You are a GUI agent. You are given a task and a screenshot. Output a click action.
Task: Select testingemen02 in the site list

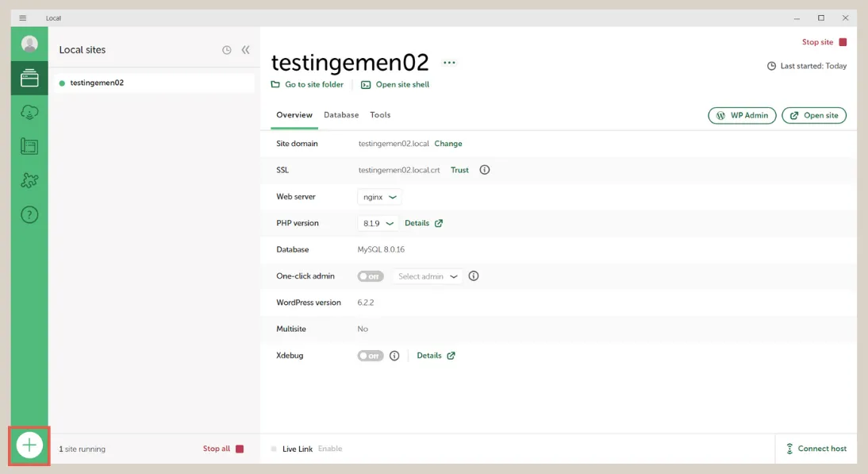tap(97, 83)
